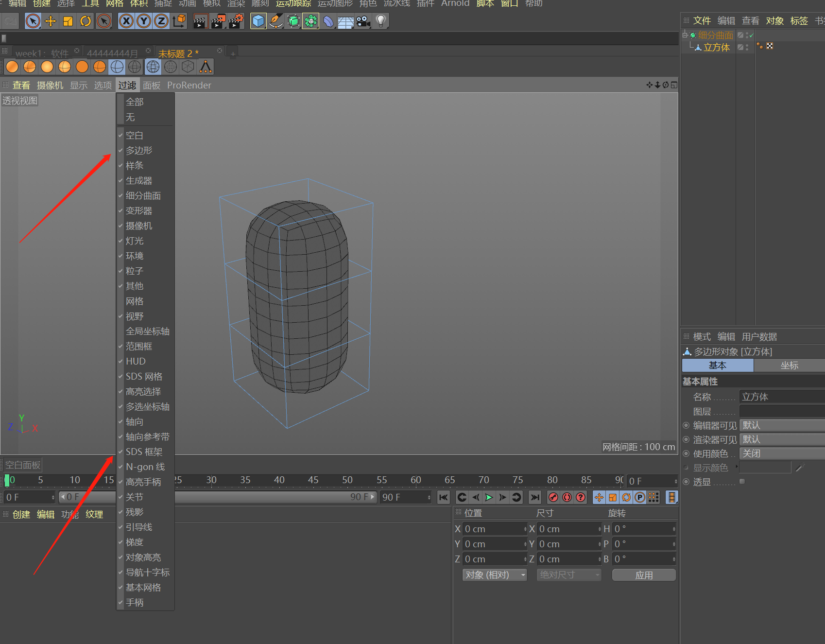Click the blue bend deformer icon
825x644 pixels.
[x=328, y=21]
